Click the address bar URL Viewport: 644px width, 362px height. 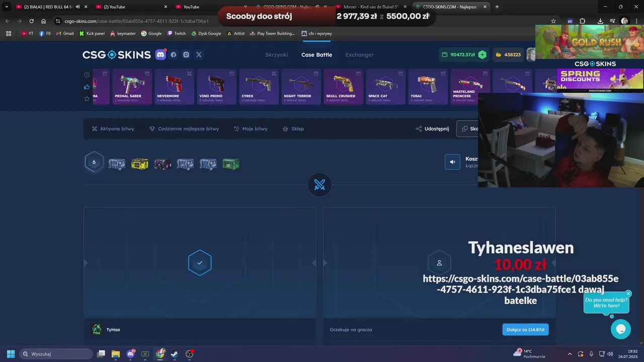(x=136, y=21)
